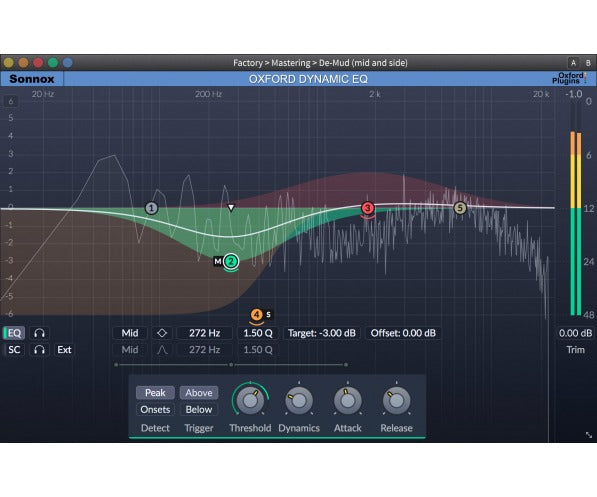The width and height of the screenshot is (597, 497).
Task: Change the diamond EQ band shape selector
Action: point(162,333)
